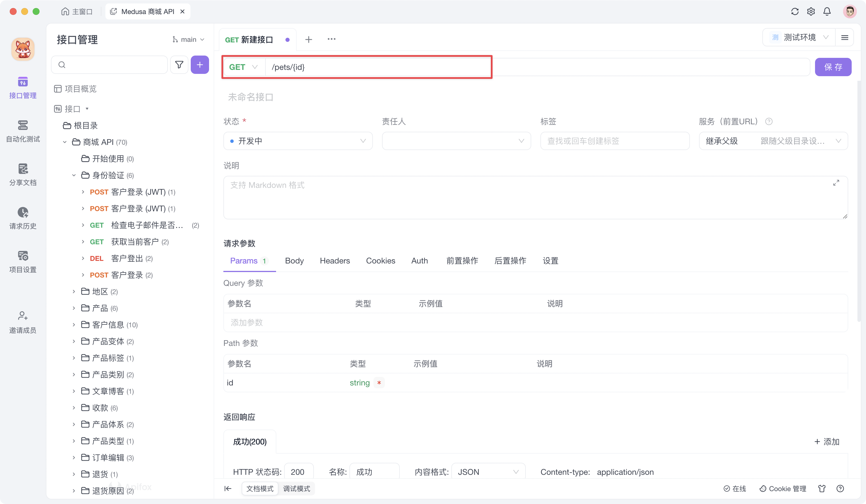Collapse the left panel with the arrow icon
The width and height of the screenshot is (866, 504).
point(228,489)
